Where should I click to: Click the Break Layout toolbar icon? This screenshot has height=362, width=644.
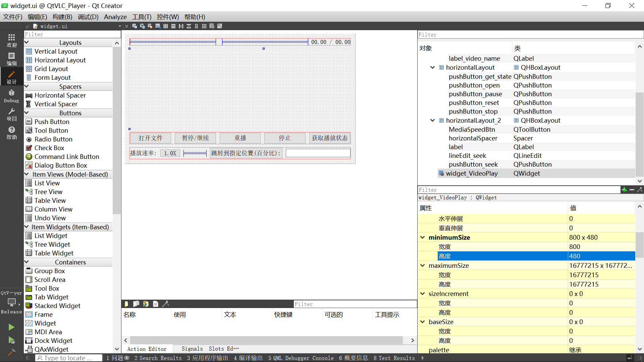coord(212,26)
